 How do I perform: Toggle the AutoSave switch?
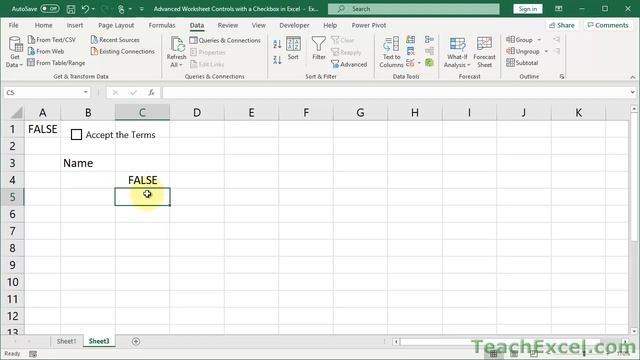pos(50,9)
